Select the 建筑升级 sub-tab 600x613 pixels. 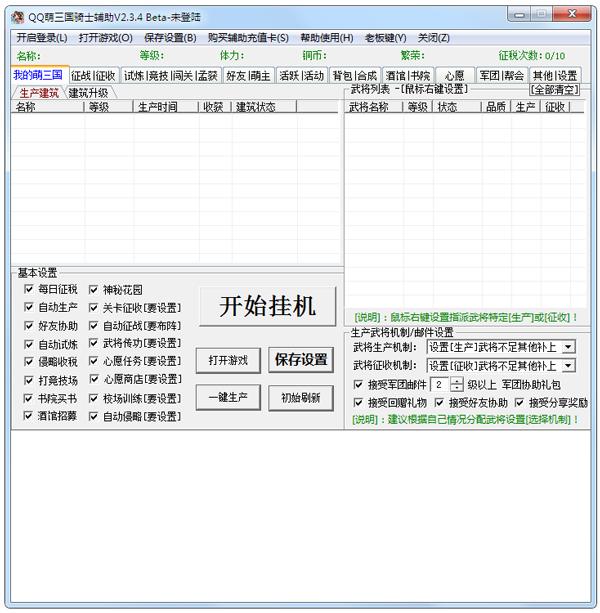(89, 93)
